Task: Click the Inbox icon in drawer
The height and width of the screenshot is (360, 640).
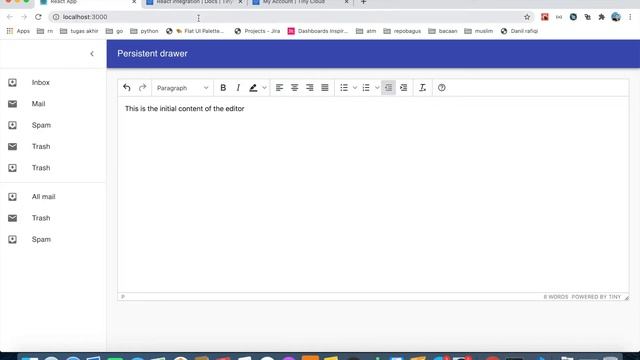Action: (13, 82)
